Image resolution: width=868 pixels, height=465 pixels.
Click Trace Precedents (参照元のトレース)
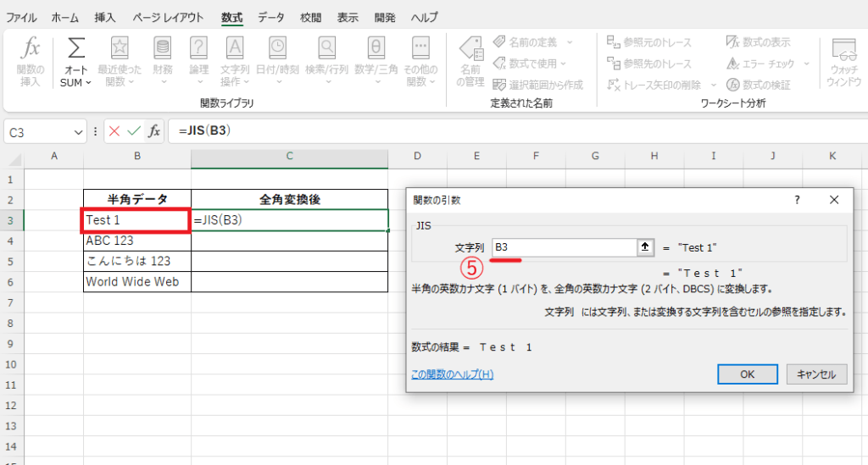click(648, 42)
